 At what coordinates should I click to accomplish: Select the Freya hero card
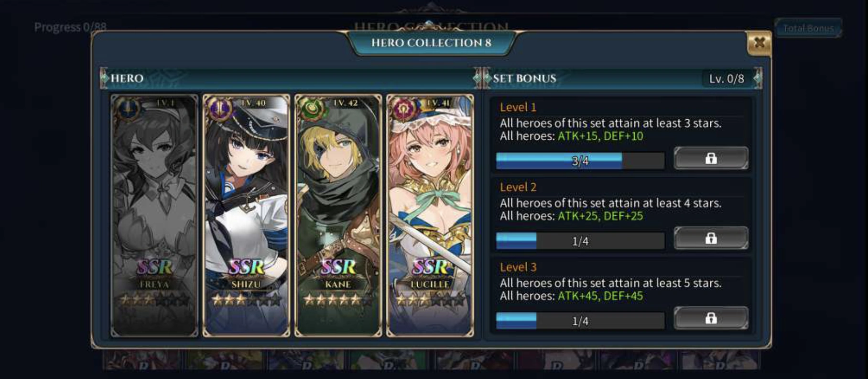(154, 215)
